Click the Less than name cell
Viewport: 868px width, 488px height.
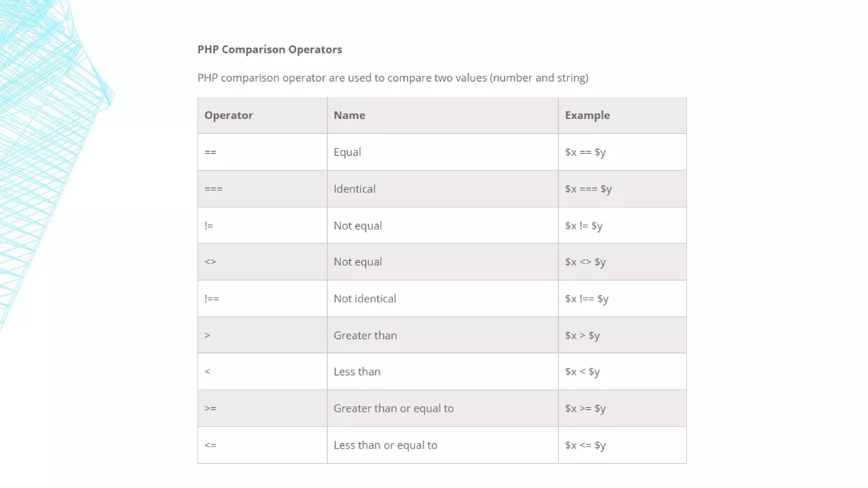pyautogui.click(x=442, y=372)
